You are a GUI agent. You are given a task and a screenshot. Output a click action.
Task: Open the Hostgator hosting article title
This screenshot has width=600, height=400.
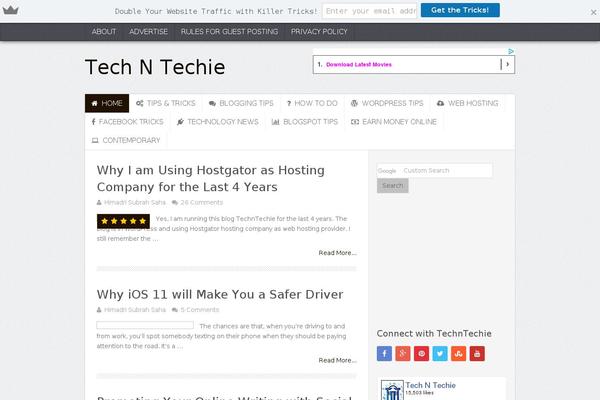[210, 178]
